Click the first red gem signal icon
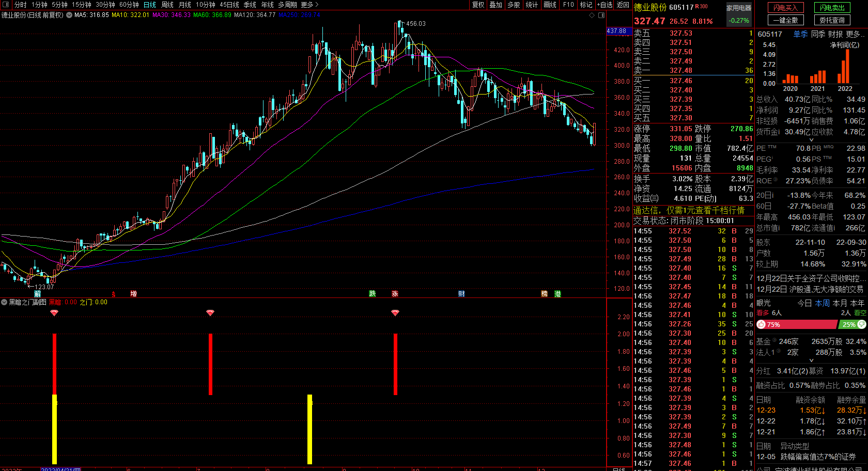This screenshot has width=868, height=471. pos(54,313)
